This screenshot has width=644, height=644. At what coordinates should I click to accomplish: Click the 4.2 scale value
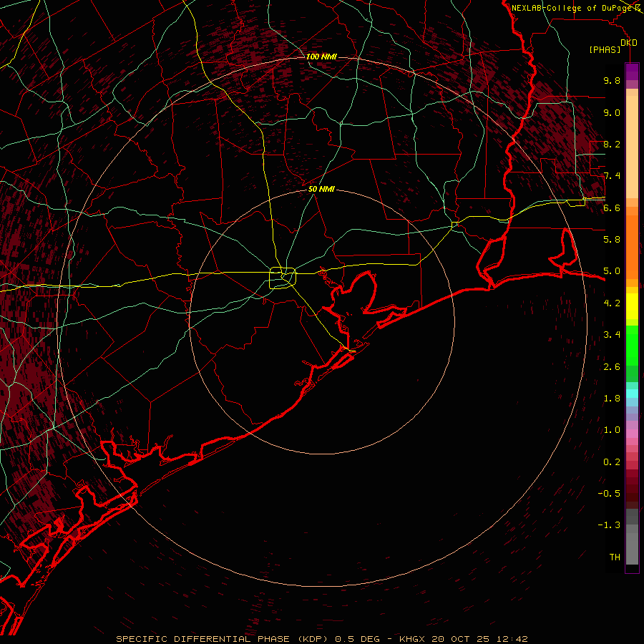[x=612, y=303]
